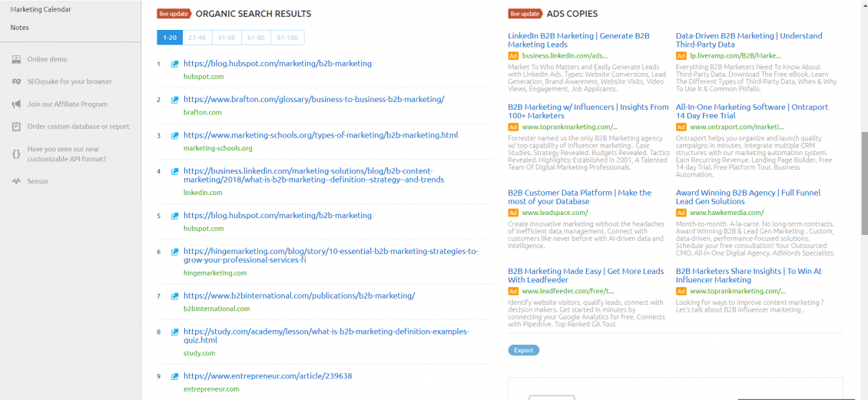Open Online demo link
This screenshot has width=868, height=400.
[x=47, y=59]
